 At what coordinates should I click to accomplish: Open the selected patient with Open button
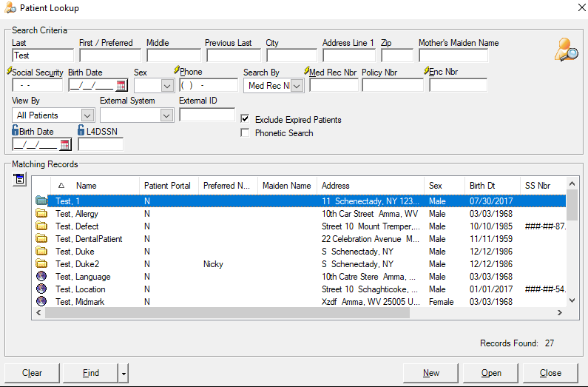click(491, 373)
